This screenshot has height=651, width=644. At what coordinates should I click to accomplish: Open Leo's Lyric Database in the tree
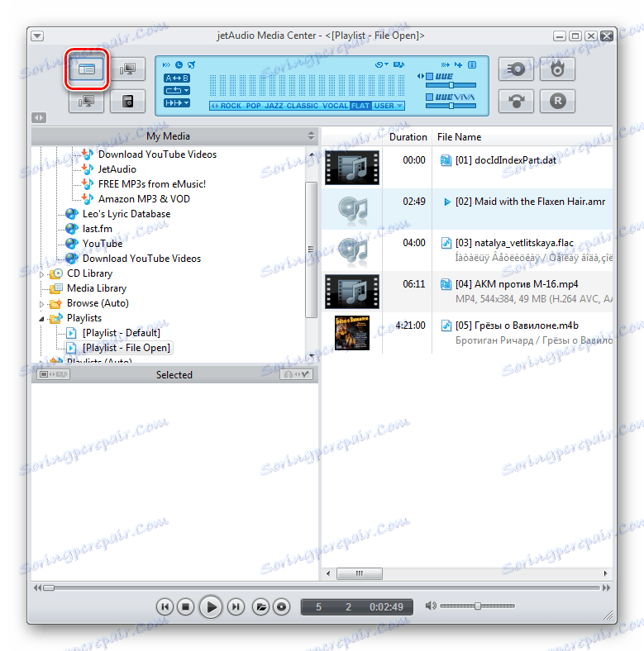(126, 214)
